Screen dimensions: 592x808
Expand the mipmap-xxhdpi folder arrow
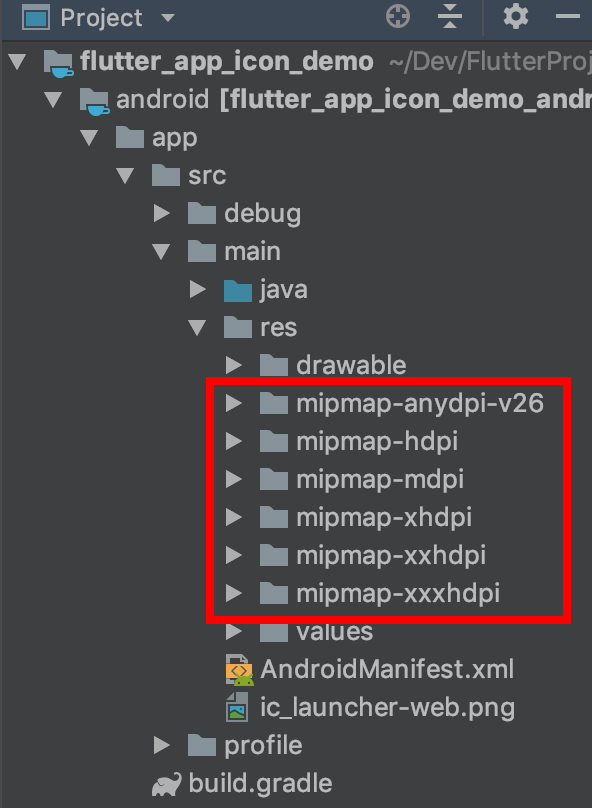234,555
